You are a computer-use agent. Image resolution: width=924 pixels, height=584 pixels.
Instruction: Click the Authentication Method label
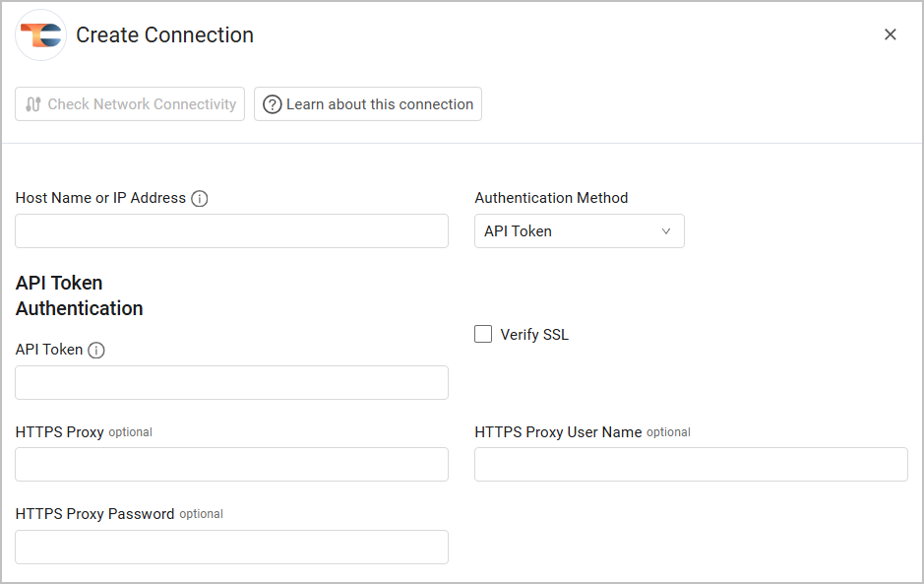point(551,198)
